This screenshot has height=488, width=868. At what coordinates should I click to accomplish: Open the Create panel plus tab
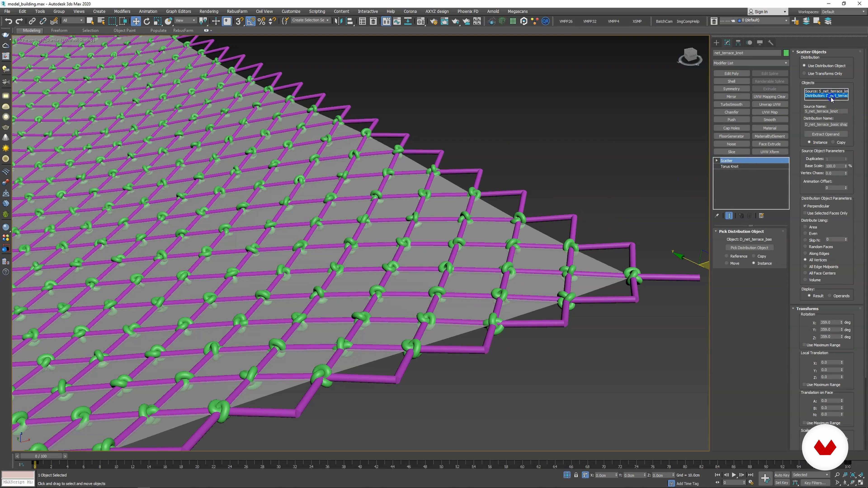click(x=716, y=43)
